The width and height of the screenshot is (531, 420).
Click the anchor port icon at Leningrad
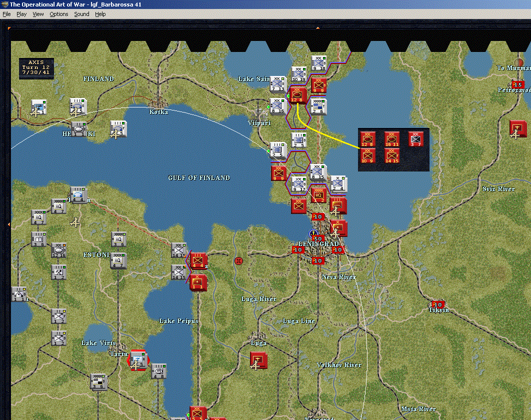click(x=313, y=233)
